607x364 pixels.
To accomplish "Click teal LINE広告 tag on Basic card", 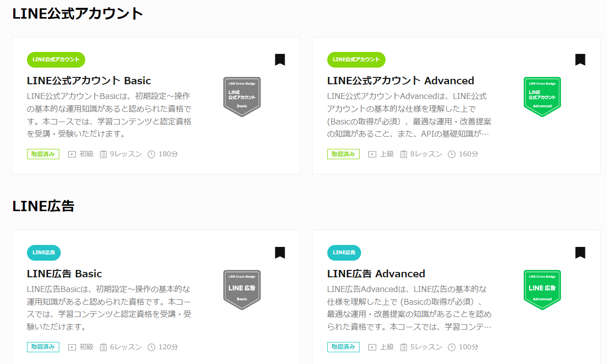I will pyautogui.click(x=44, y=253).
